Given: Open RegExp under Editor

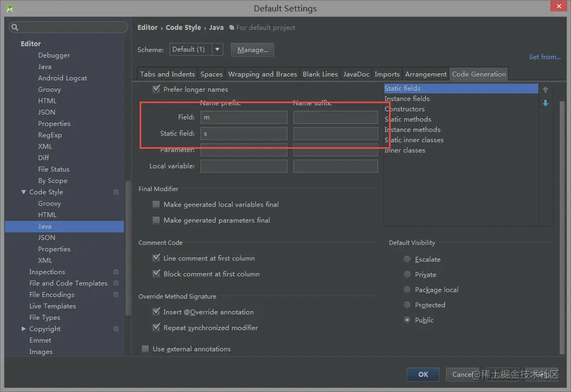Looking at the screenshot, I should pos(50,135).
